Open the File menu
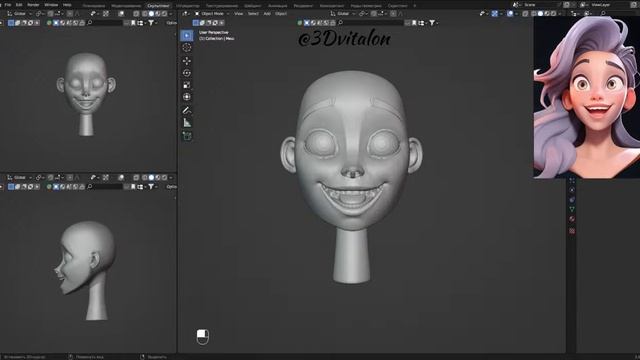This screenshot has width=640, height=360. click(x=8, y=5)
